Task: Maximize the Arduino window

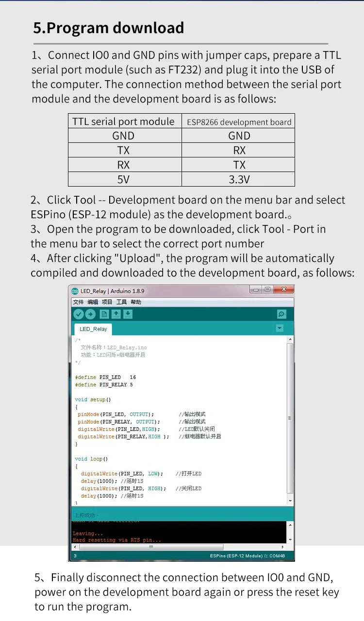Action: point(267,290)
